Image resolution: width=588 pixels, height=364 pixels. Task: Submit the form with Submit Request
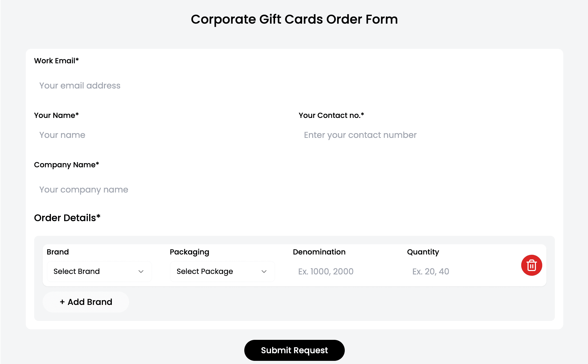(294, 350)
